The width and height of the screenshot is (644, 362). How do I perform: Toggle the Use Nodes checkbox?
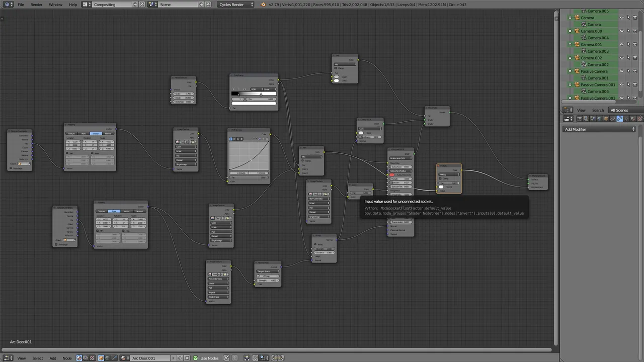coord(196,358)
